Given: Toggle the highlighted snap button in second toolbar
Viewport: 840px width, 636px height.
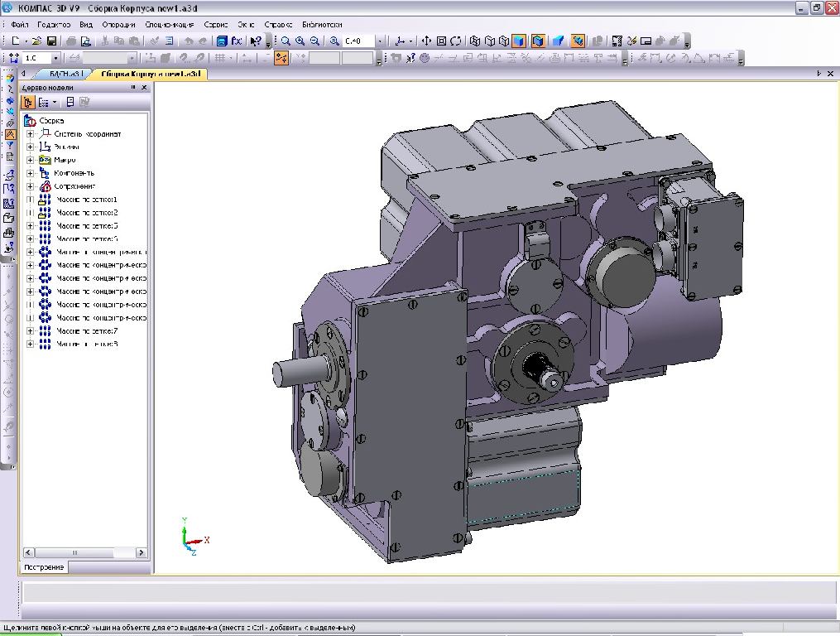Looking at the screenshot, I should (281, 59).
